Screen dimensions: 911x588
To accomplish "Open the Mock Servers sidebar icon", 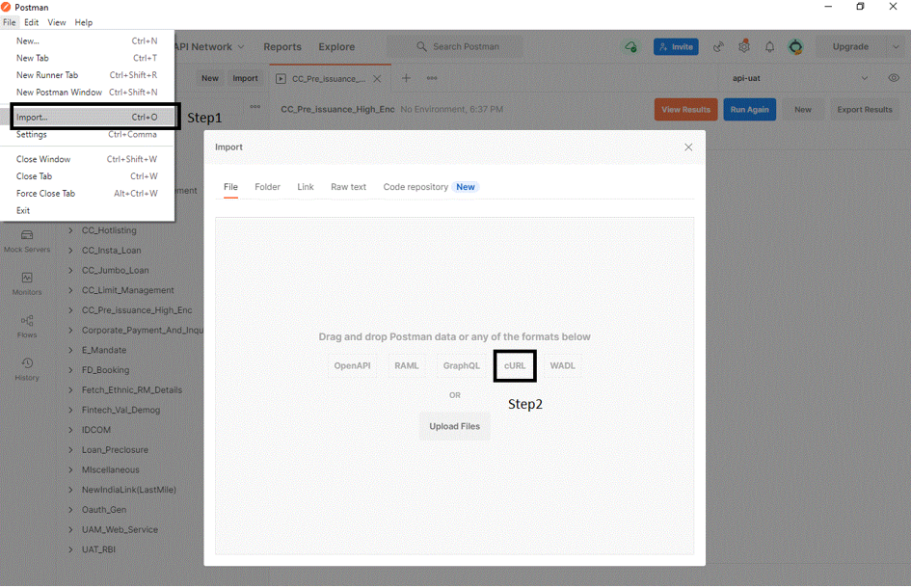I will (27, 235).
